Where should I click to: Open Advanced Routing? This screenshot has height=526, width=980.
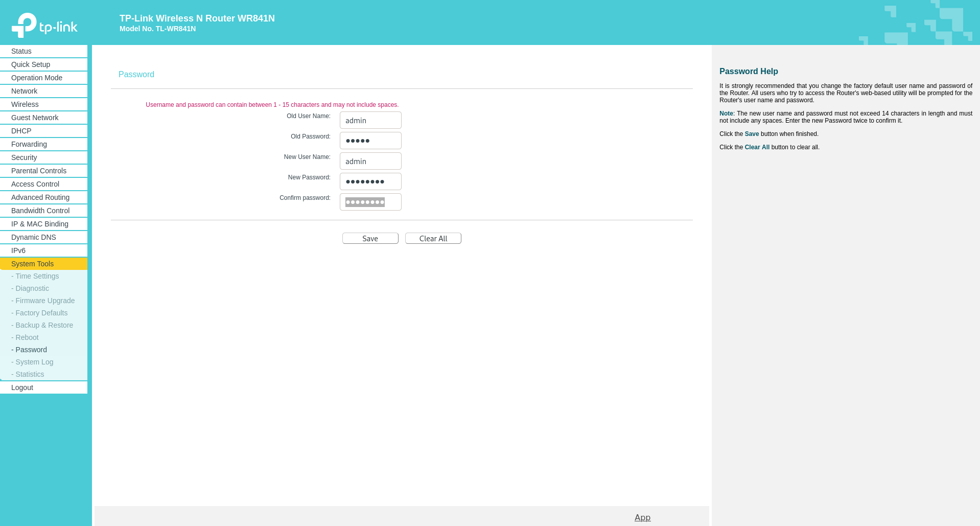[x=43, y=197]
